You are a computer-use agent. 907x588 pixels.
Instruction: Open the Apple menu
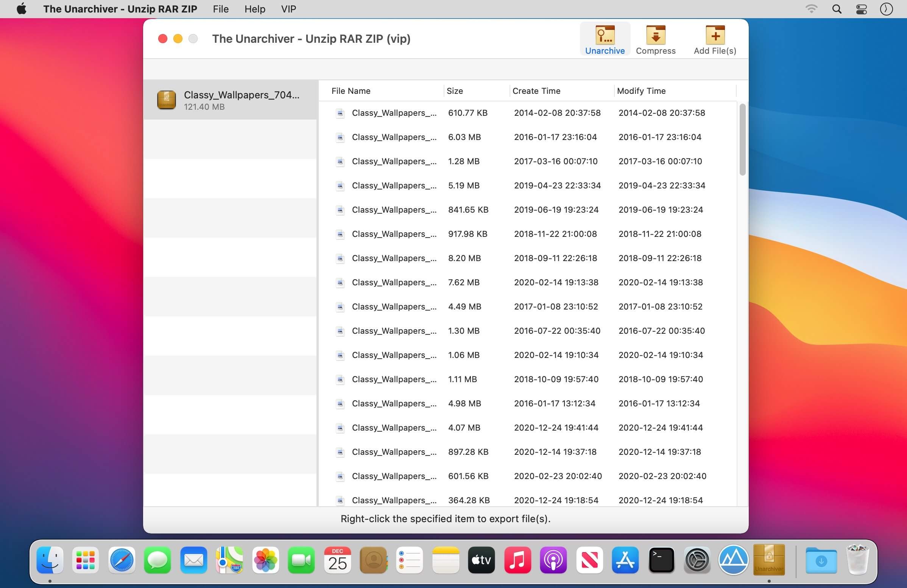[22, 9]
